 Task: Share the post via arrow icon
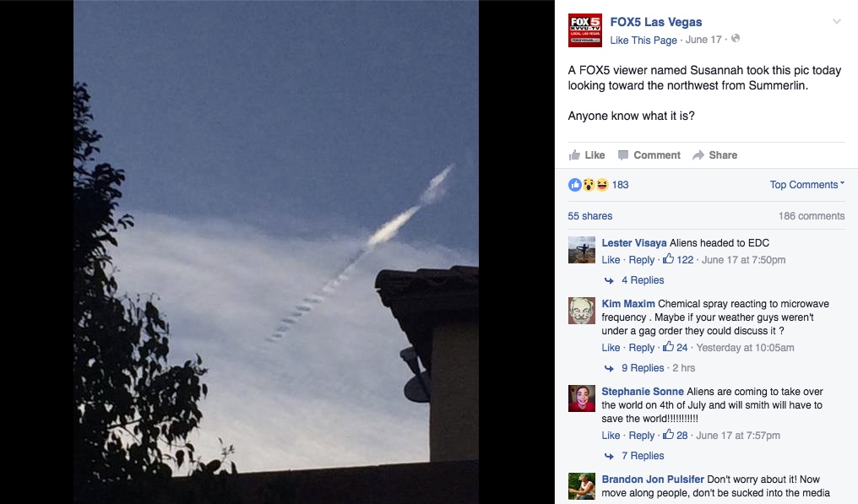tap(698, 155)
